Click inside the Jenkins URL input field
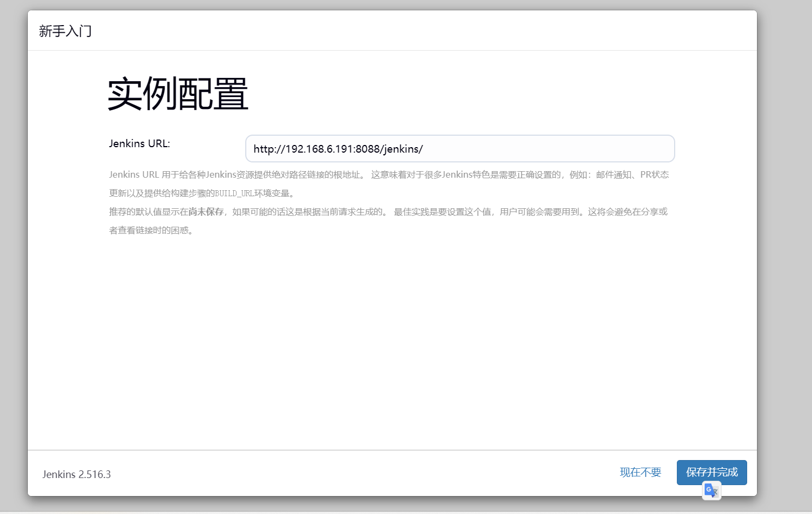The width and height of the screenshot is (812, 514). (459, 148)
